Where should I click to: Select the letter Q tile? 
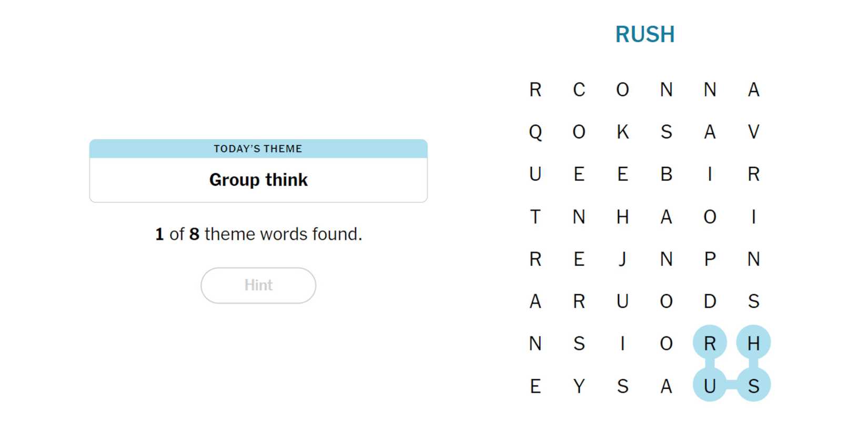[x=535, y=132]
